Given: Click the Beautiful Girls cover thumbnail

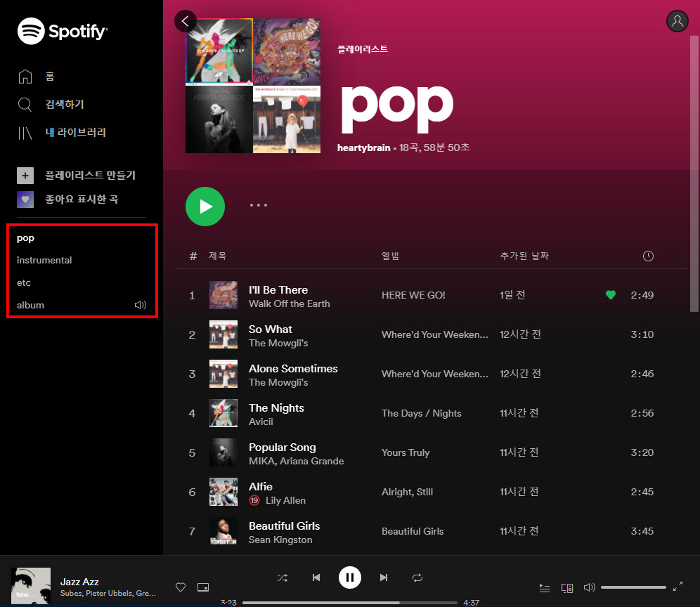Looking at the screenshot, I should click(223, 531).
